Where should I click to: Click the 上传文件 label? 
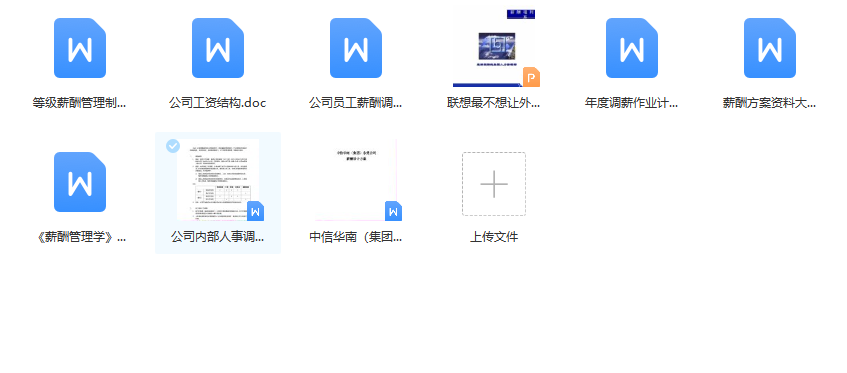coord(494,236)
